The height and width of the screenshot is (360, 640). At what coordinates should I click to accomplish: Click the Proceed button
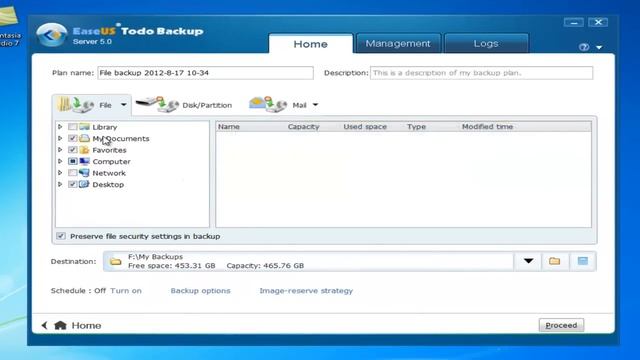tap(561, 325)
